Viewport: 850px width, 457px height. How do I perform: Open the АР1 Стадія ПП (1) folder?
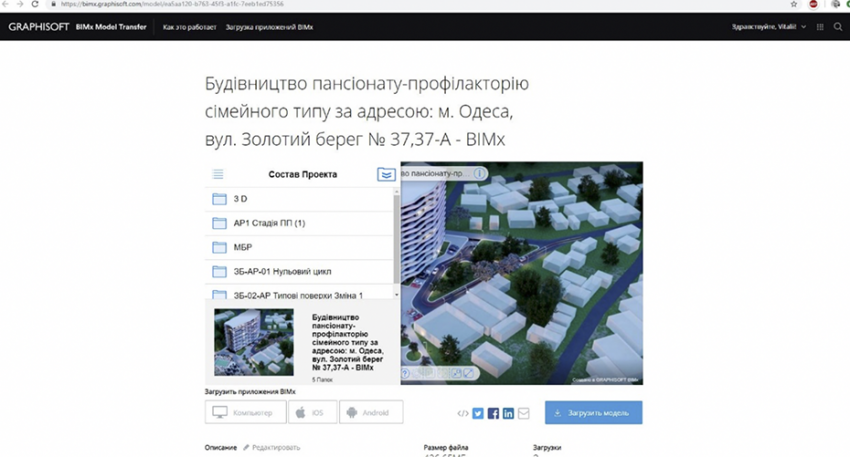tap(268, 222)
